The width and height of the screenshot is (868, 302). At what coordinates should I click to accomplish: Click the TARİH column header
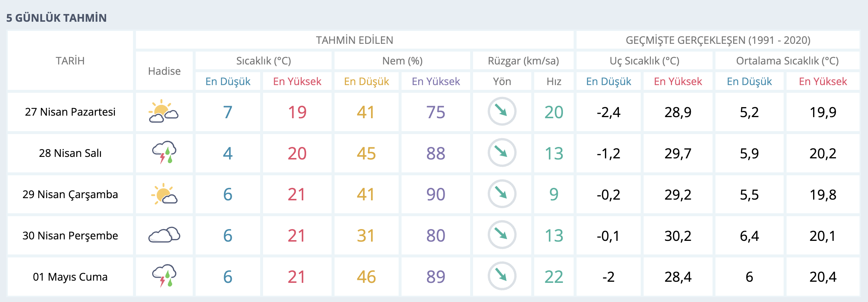(x=70, y=61)
